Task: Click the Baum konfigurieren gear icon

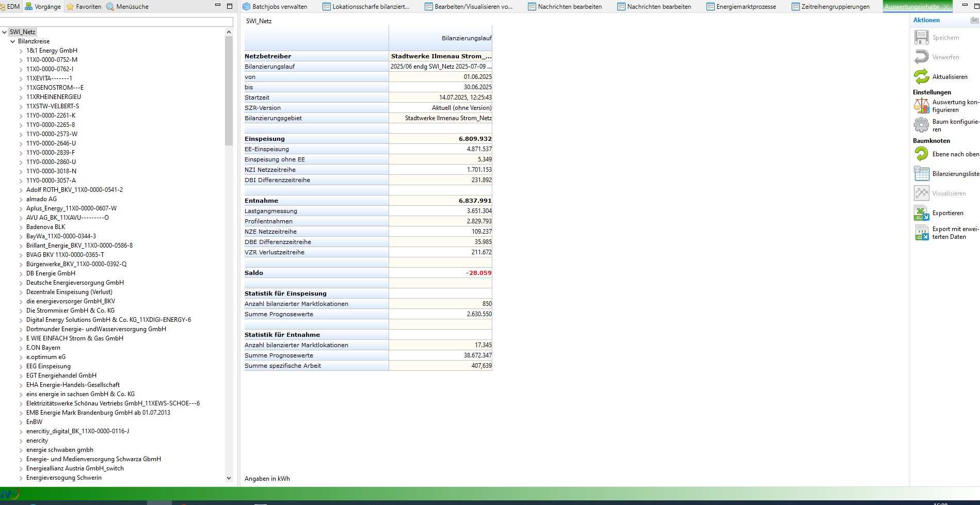Action: [x=921, y=125]
